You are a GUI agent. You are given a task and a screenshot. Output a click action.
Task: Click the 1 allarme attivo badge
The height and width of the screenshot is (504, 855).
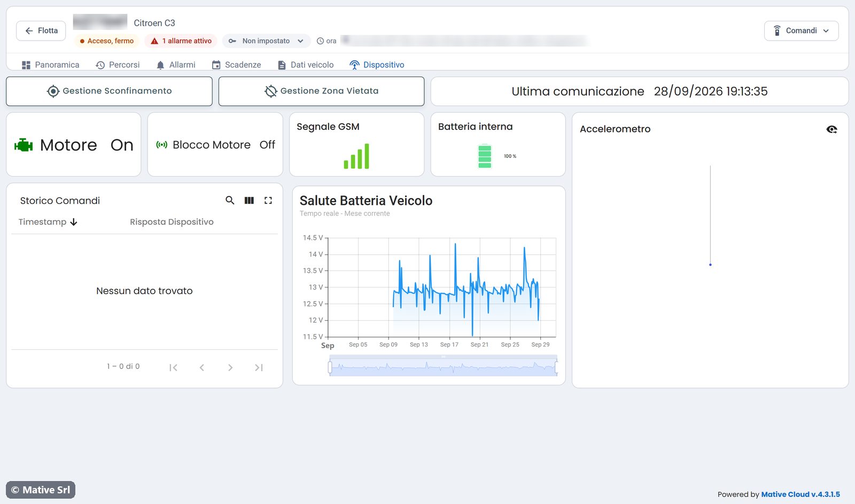[181, 41]
